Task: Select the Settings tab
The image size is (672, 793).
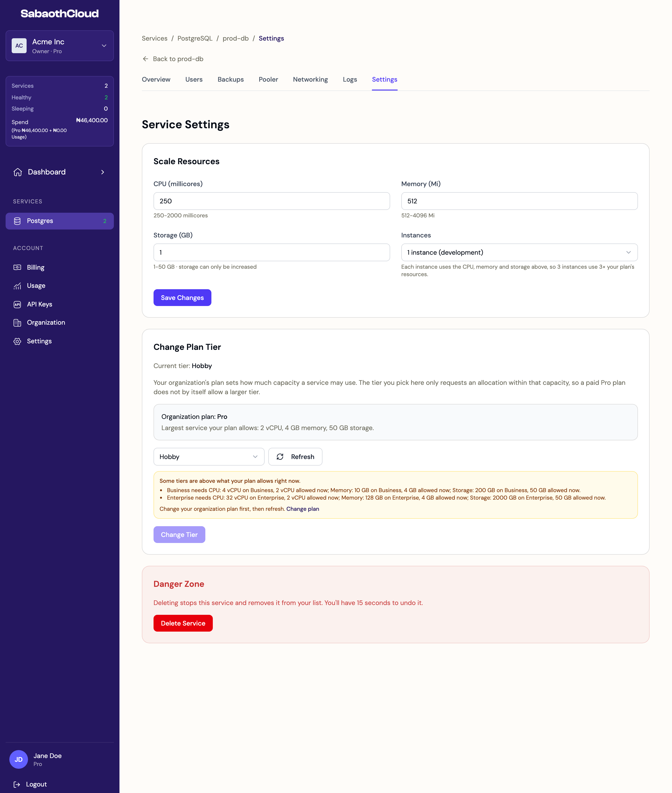Action: pos(384,80)
